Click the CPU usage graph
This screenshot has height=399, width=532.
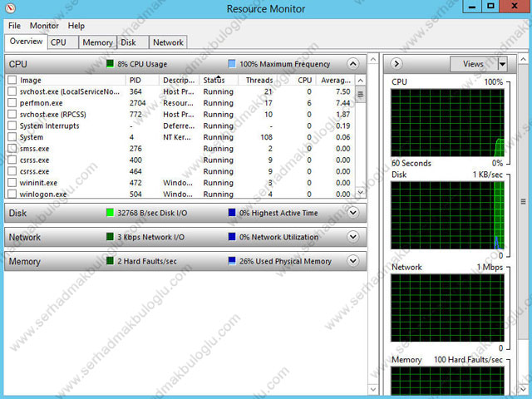[447, 122]
